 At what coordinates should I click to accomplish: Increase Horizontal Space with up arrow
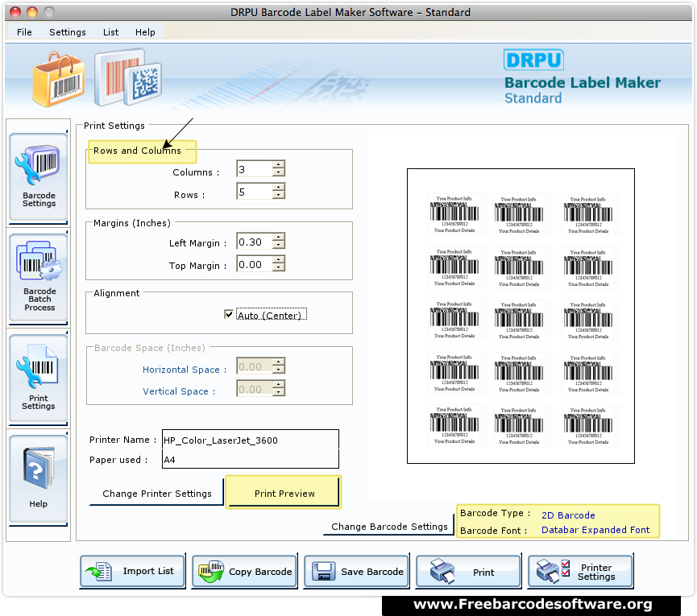click(279, 362)
